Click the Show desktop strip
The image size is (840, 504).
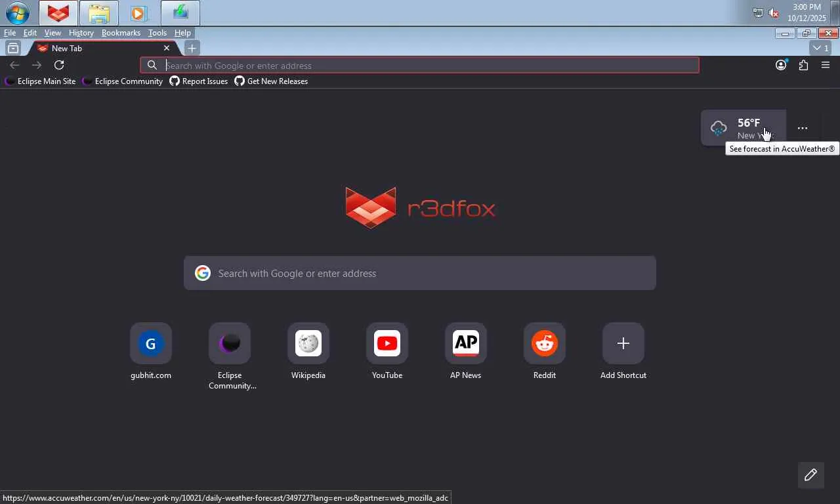(835, 13)
